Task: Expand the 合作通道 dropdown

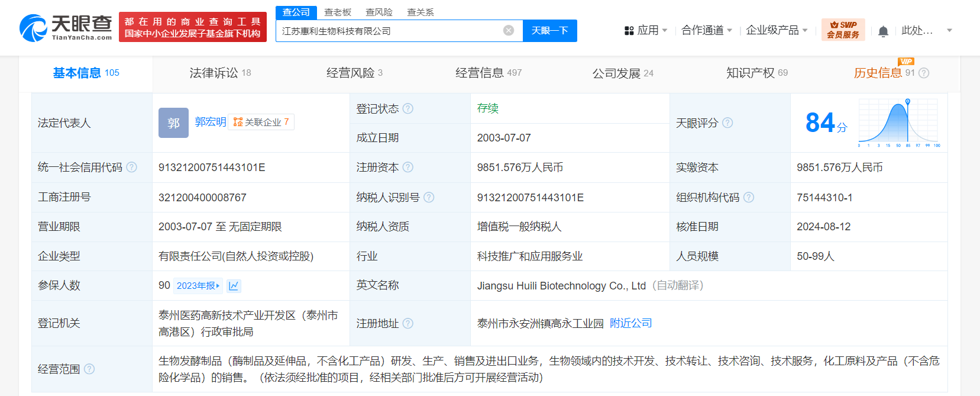Action: tap(707, 30)
